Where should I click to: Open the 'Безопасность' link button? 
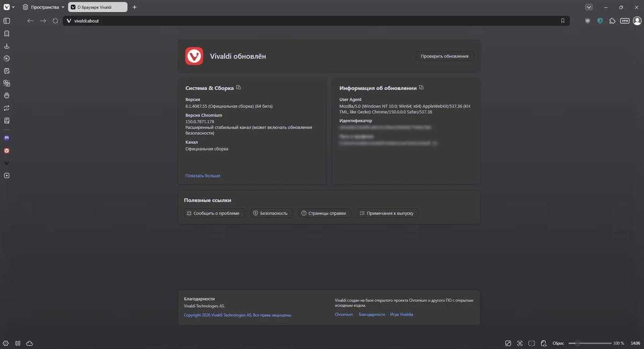272,213
